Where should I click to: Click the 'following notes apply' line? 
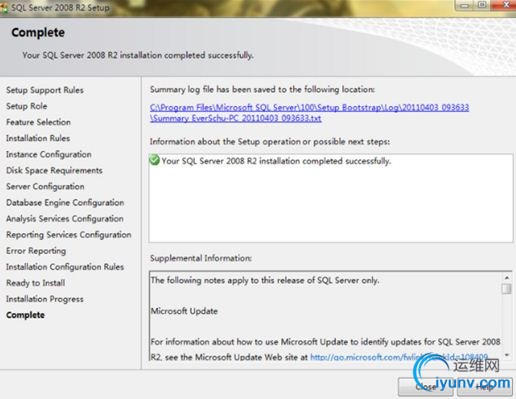[x=265, y=280]
